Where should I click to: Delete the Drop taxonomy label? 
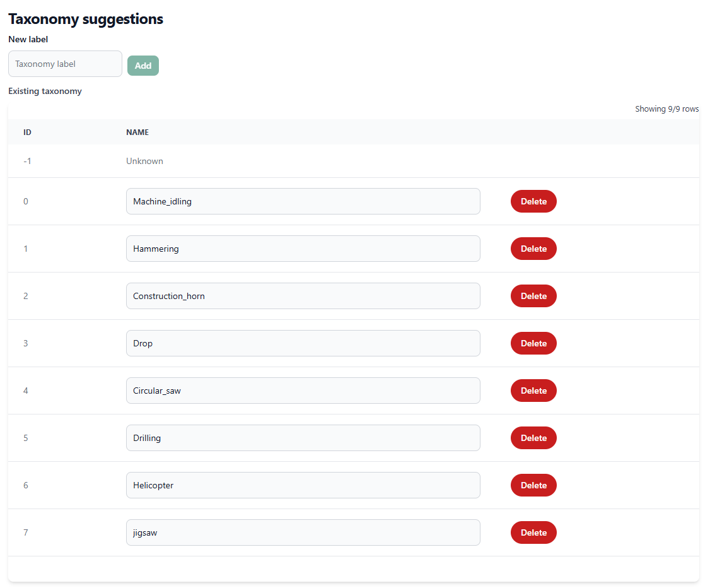point(533,343)
